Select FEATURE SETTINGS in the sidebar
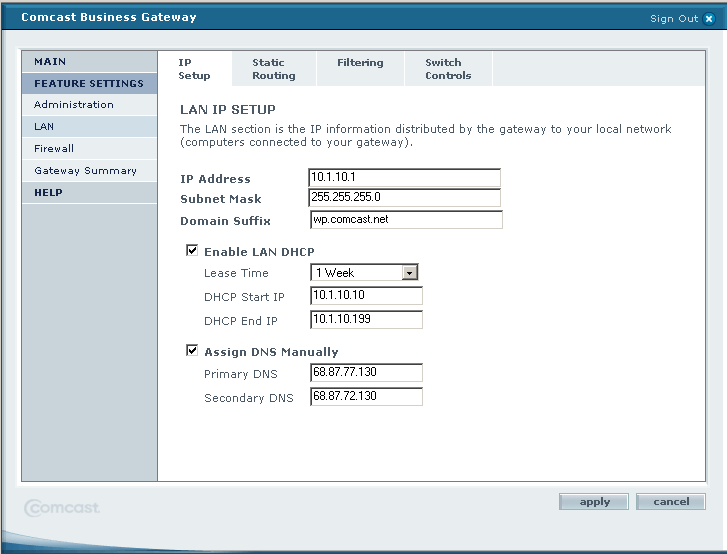This screenshot has height=554, width=727. click(89, 83)
